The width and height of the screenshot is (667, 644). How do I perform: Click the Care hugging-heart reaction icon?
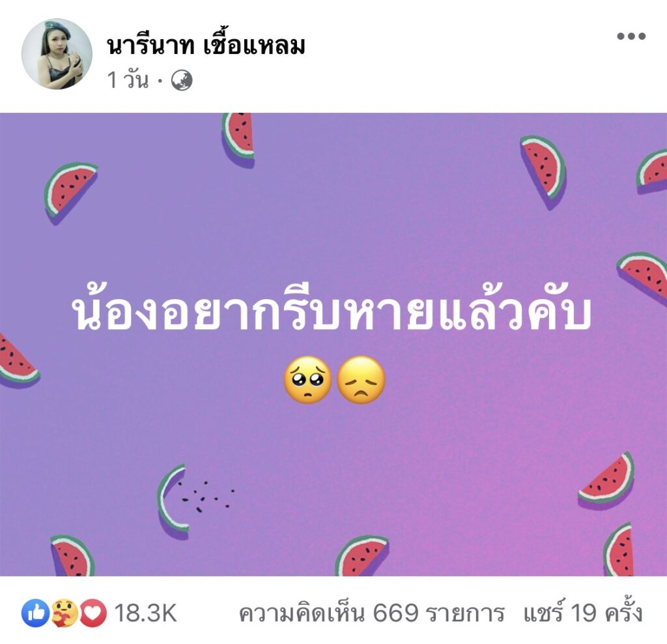64,613
